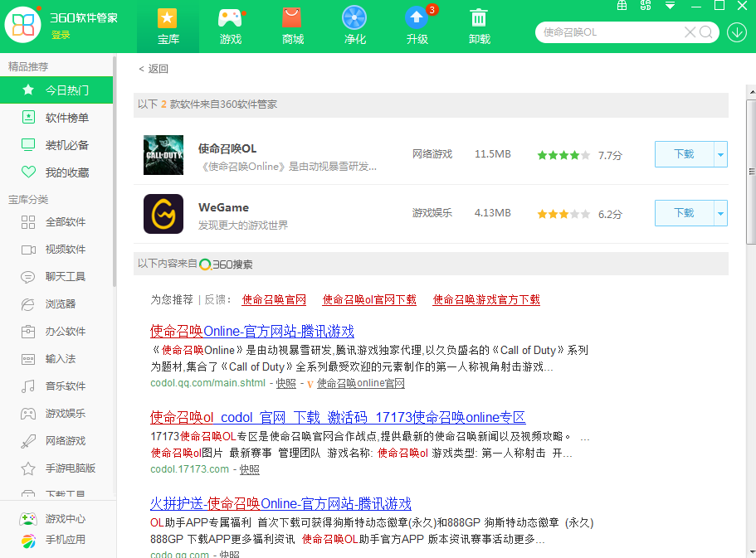Select 全部软件 category

tap(56, 222)
